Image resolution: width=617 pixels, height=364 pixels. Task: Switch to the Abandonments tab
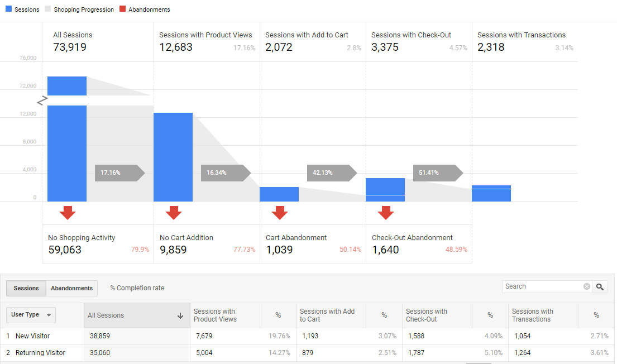coord(71,288)
